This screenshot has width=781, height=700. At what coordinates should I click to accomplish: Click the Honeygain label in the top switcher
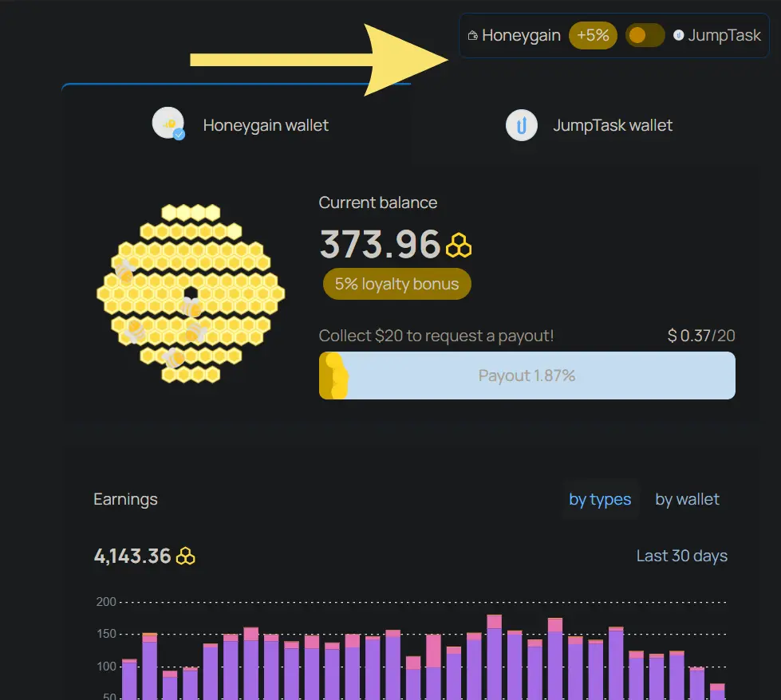[x=521, y=35]
